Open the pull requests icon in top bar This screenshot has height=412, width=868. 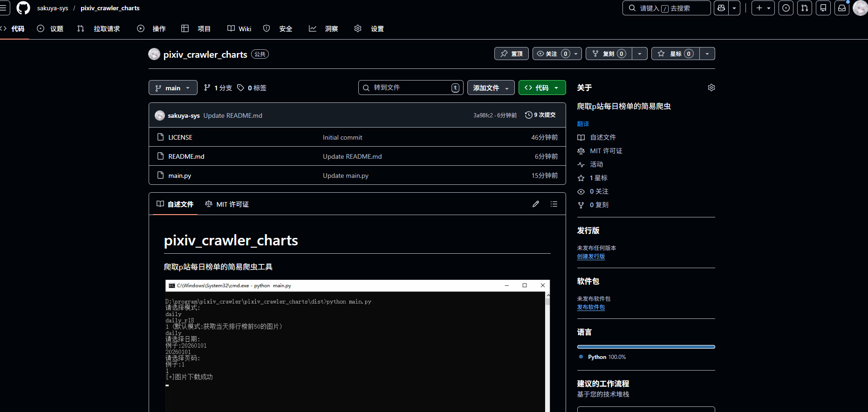[x=805, y=8]
